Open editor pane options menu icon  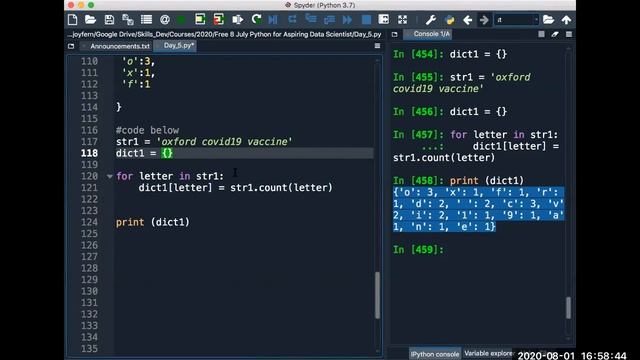378,46
